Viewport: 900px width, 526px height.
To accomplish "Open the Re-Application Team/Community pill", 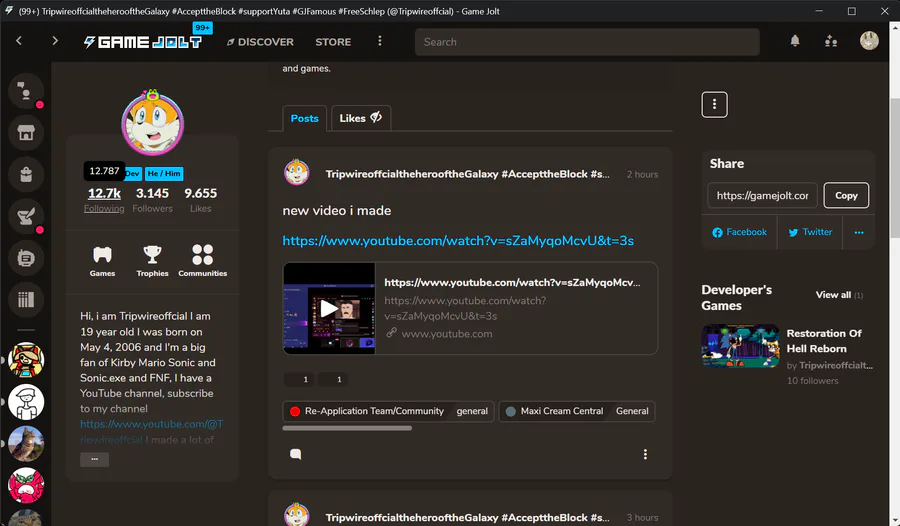I will pos(367,411).
